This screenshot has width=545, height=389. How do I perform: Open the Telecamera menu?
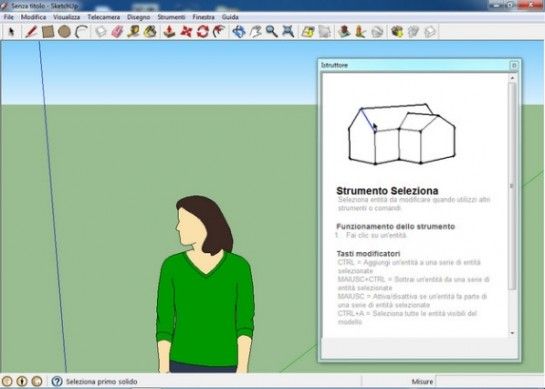(104, 17)
